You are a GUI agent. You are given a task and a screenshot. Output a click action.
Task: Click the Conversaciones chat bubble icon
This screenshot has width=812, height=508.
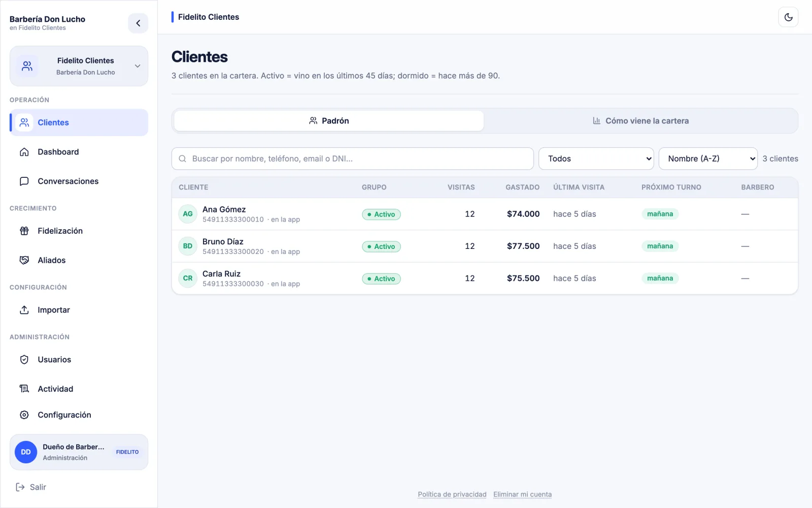(x=24, y=181)
